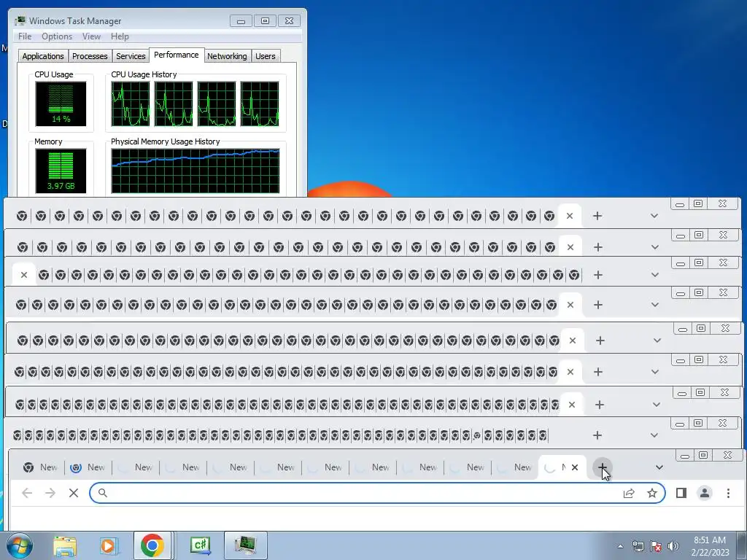Image resolution: width=747 pixels, height=560 pixels.
Task: Open Windows Media Player from the taskbar
Action: [x=108, y=545]
